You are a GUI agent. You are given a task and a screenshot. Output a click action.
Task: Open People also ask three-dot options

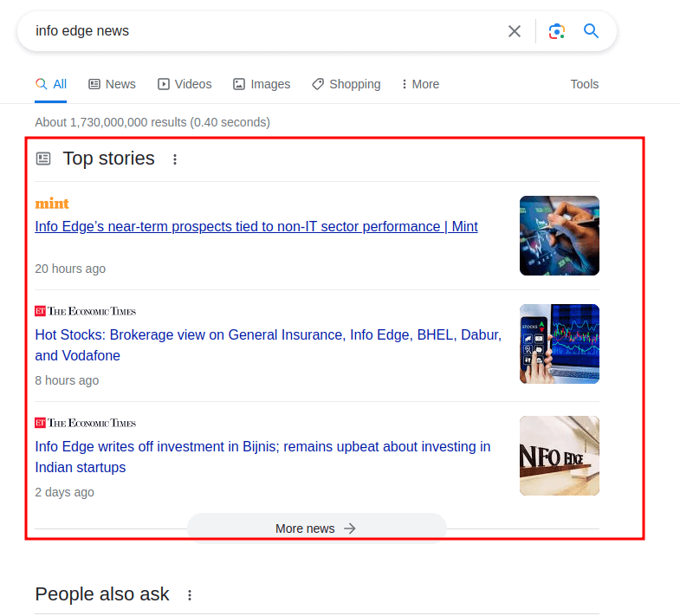pos(190,594)
